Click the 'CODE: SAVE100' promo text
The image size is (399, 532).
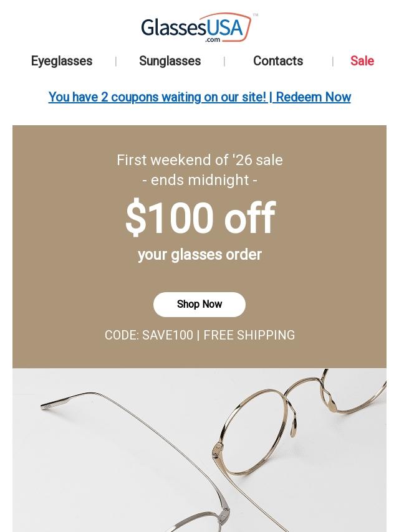pyautogui.click(x=149, y=335)
